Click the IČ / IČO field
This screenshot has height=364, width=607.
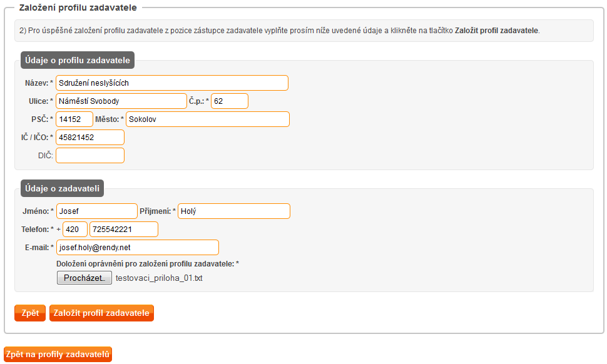(x=90, y=138)
